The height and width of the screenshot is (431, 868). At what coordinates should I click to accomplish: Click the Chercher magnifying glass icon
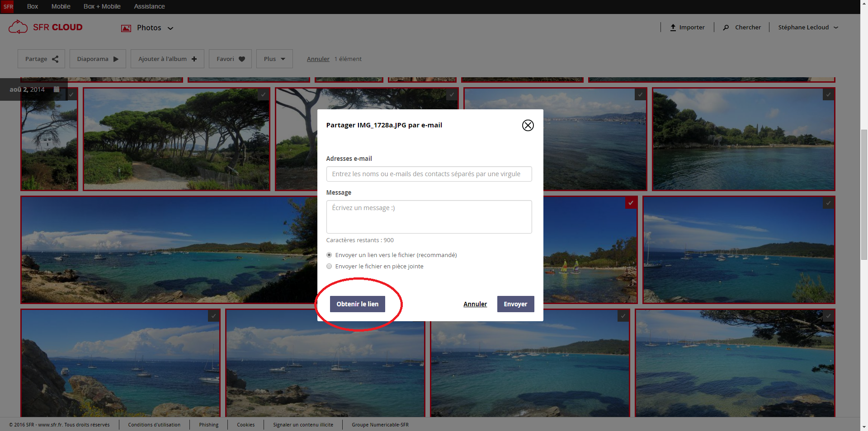tap(726, 28)
